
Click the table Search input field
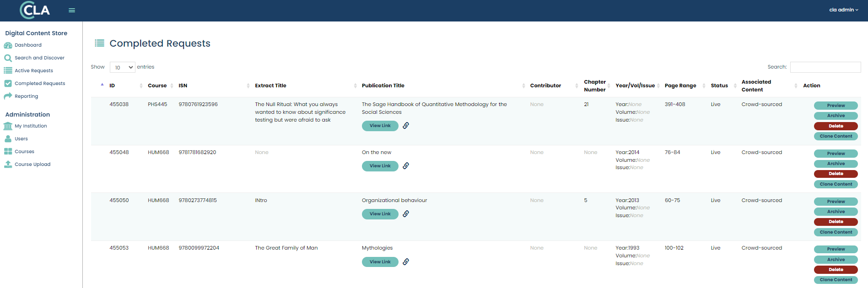pyautogui.click(x=825, y=67)
